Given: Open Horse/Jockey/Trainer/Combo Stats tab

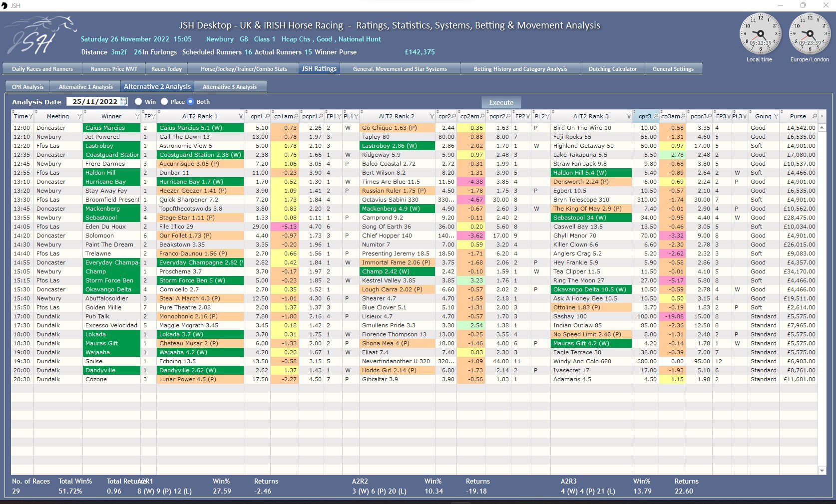Looking at the screenshot, I should pos(244,69).
